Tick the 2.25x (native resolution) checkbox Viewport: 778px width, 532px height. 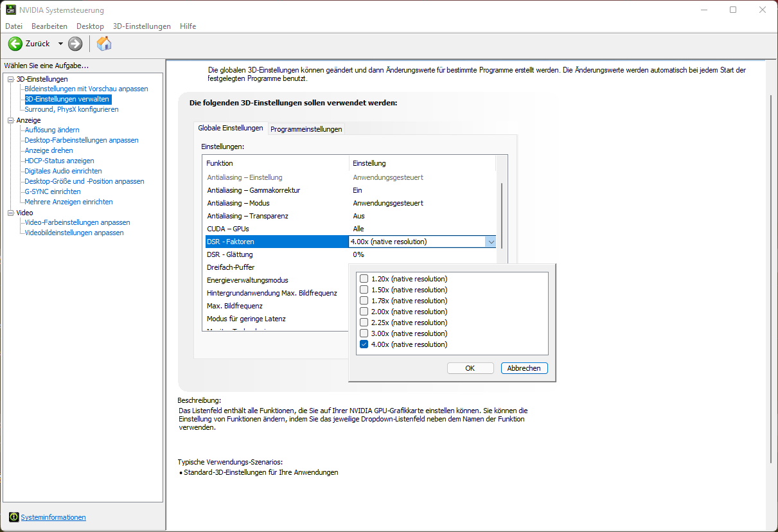(x=364, y=323)
